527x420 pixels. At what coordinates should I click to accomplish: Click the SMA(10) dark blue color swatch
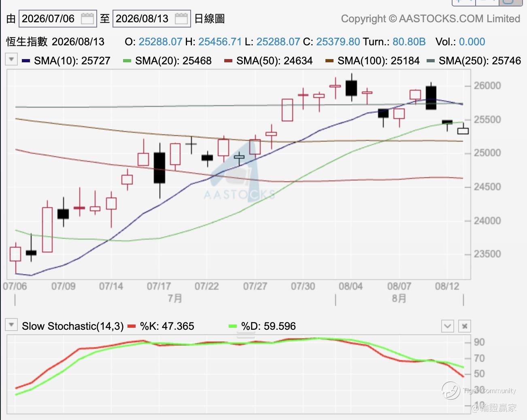point(26,61)
